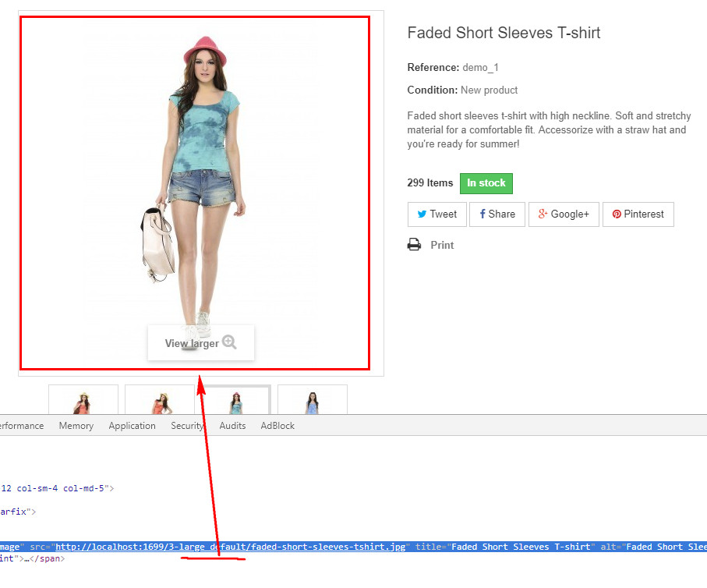The width and height of the screenshot is (707, 588).
Task: Switch to the Memory DevTools tab
Action: (76, 426)
